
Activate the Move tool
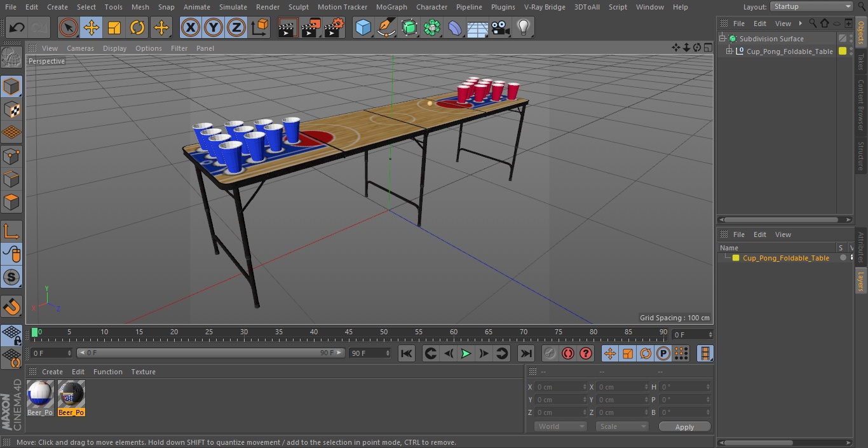point(92,28)
